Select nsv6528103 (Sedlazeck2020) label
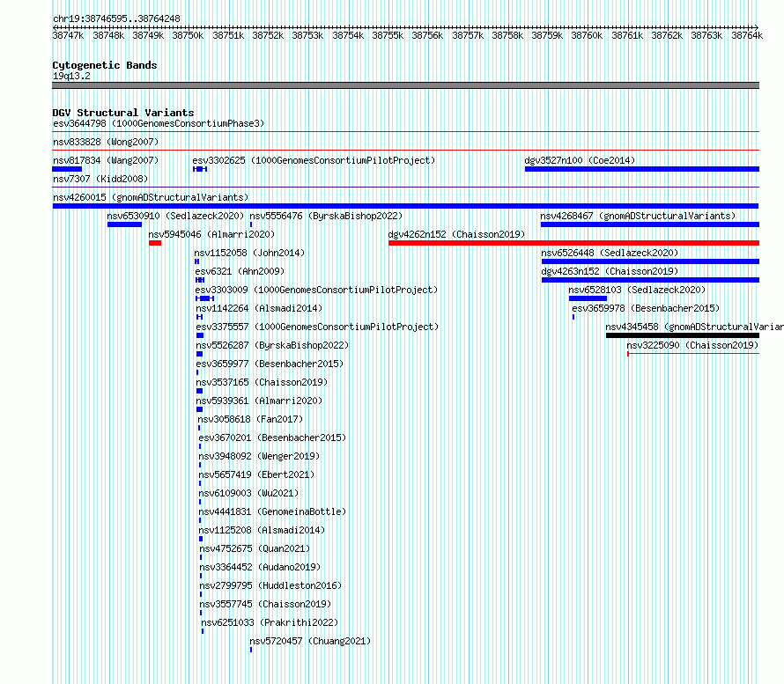 pyautogui.click(x=637, y=290)
